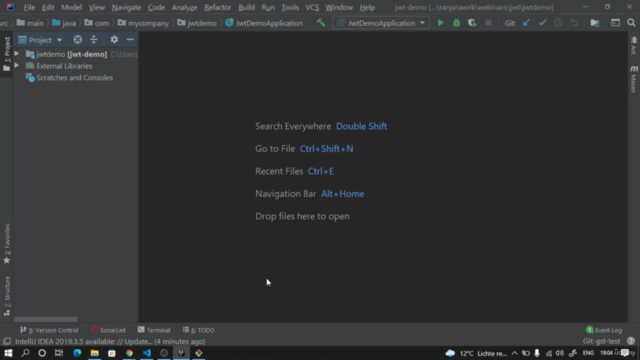This screenshot has width=640, height=360.
Task: Open the TODO tool tab
Action: coord(199,330)
